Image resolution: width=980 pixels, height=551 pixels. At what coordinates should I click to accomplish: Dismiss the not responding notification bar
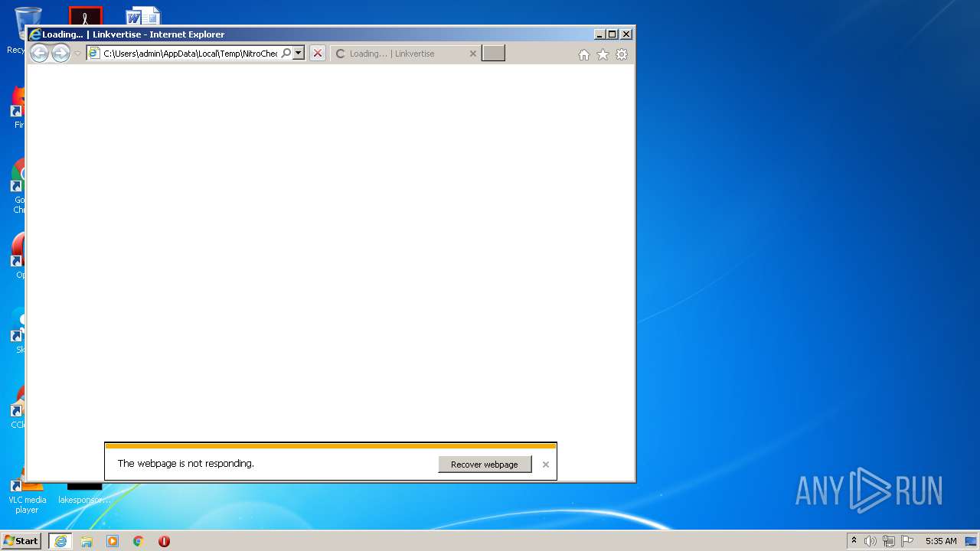coord(546,465)
